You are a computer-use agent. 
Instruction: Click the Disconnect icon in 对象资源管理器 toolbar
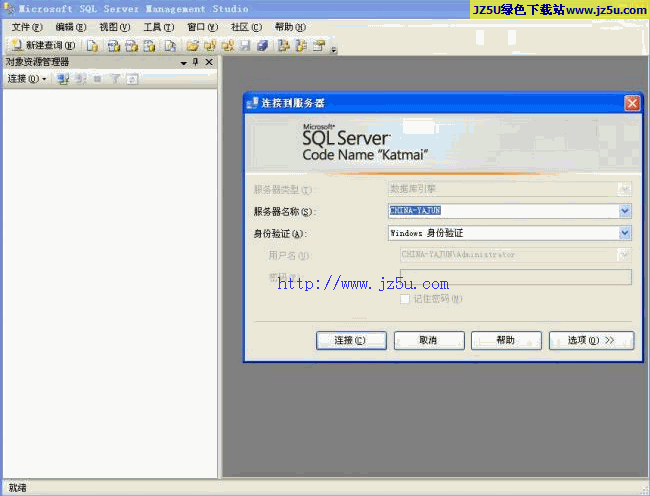pos(81,79)
